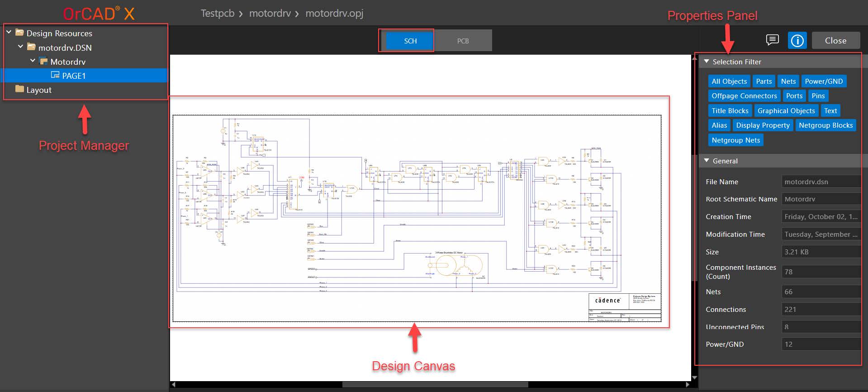Viewport: 868px width, 392px height.
Task: Toggle the Nets selection filter
Action: [788, 81]
